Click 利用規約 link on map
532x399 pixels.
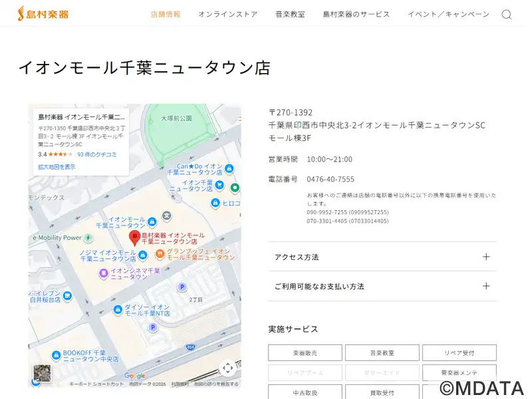[180, 384]
